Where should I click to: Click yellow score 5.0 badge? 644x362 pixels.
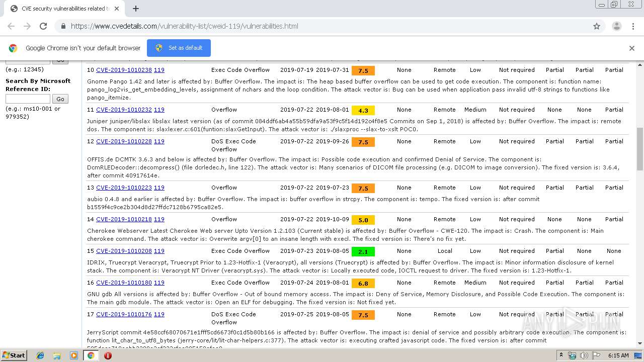click(x=363, y=220)
